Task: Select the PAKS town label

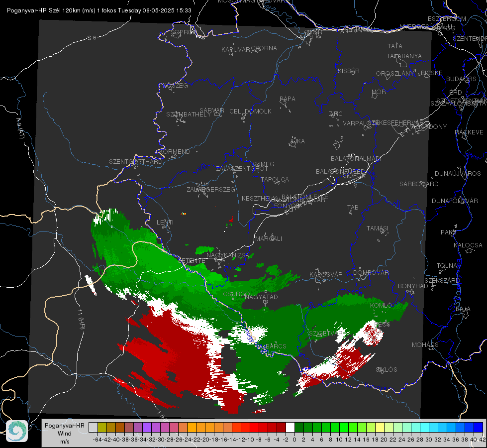Action: pyautogui.click(x=449, y=232)
